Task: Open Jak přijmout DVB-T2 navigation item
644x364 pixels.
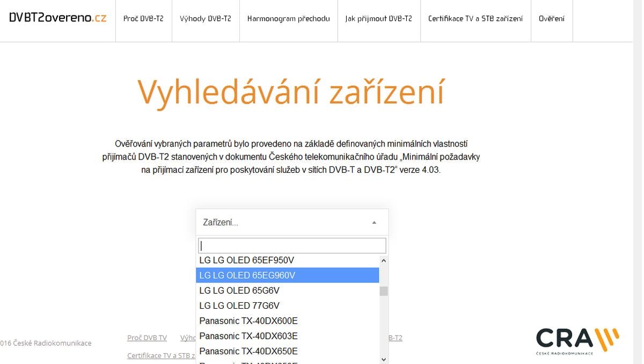Action: 379,18
